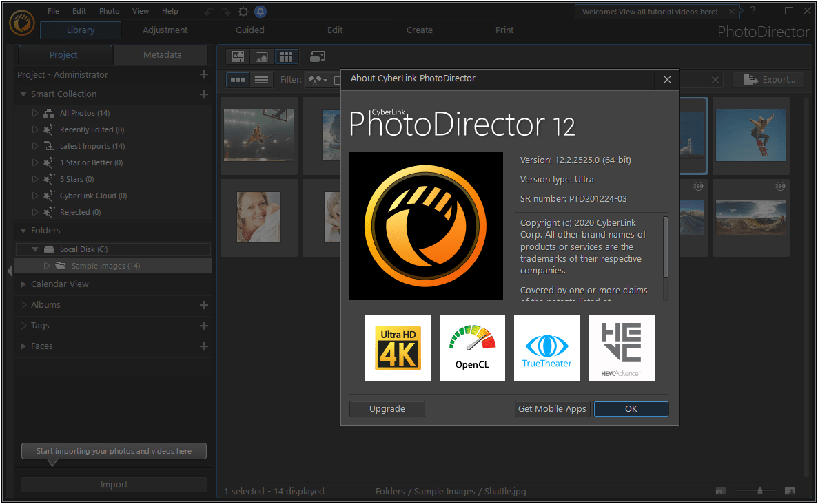Click the redo arrow icon
Viewport: 818px width, 504px height.
[225, 12]
